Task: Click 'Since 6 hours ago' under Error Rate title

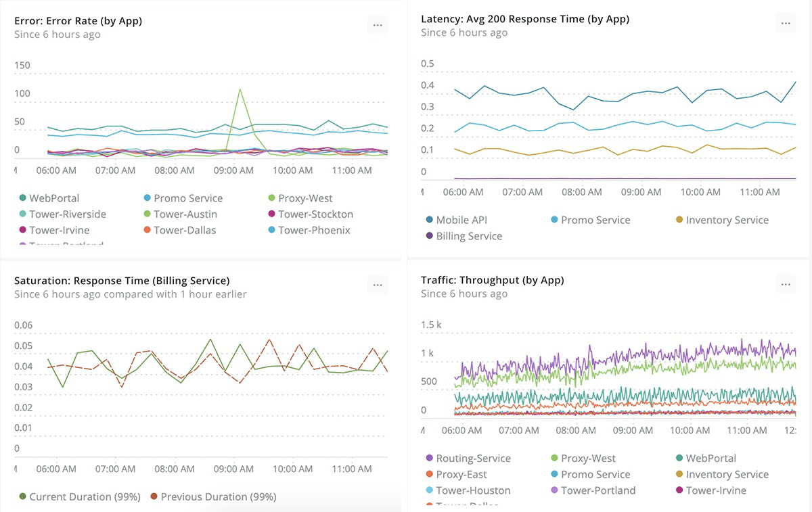Action: [58, 34]
